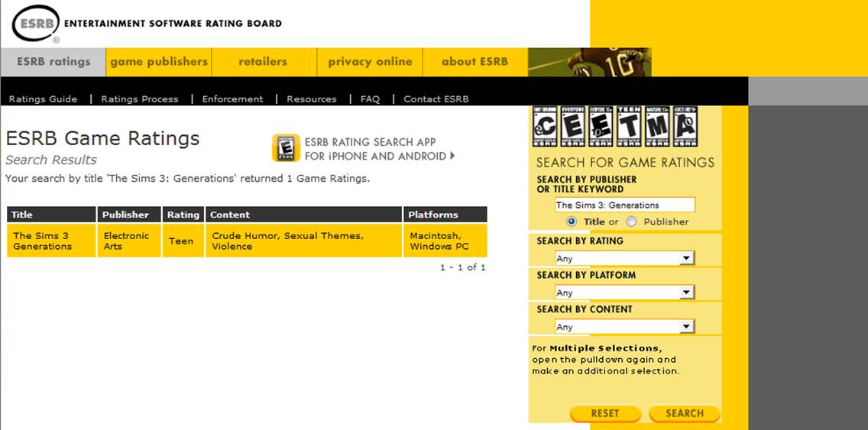Image resolution: width=868 pixels, height=430 pixels.
Task: Open the Search by Content dropdown
Action: click(x=624, y=327)
